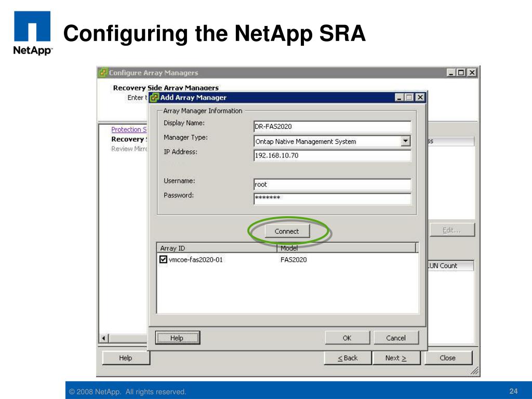
Task: Cancel the Add Array Manager dialog
Action: [x=396, y=338]
